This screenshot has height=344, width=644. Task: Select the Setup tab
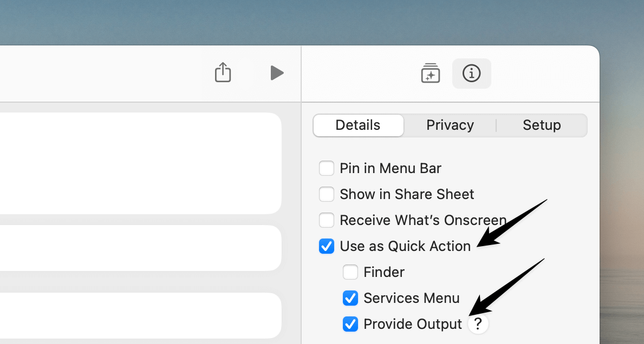542,125
